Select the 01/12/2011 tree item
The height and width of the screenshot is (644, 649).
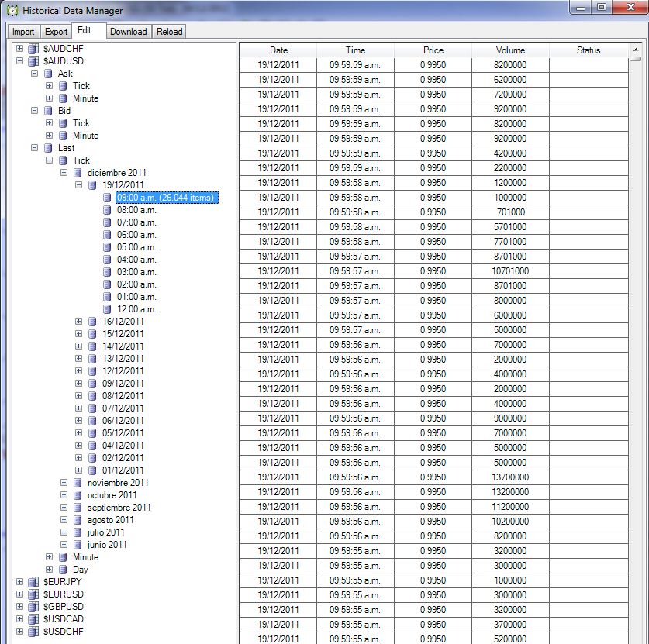[x=123, y=470]
